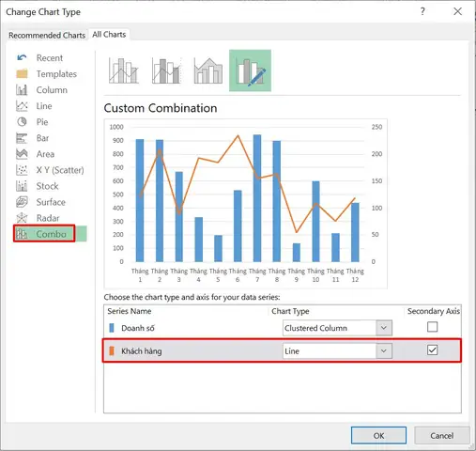Click the Pie chart category icon
Viewport: 476px width, 451px height.
pos(22,122)
